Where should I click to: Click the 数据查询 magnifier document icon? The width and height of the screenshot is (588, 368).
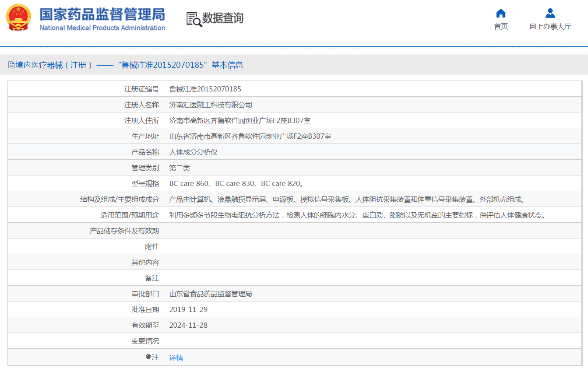(194, 19)
